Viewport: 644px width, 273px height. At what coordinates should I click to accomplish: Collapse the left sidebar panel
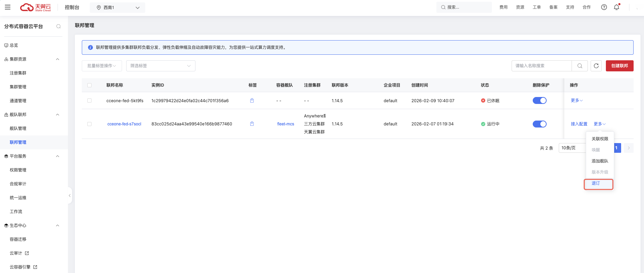pyautogui.click(x=70, y=196)
